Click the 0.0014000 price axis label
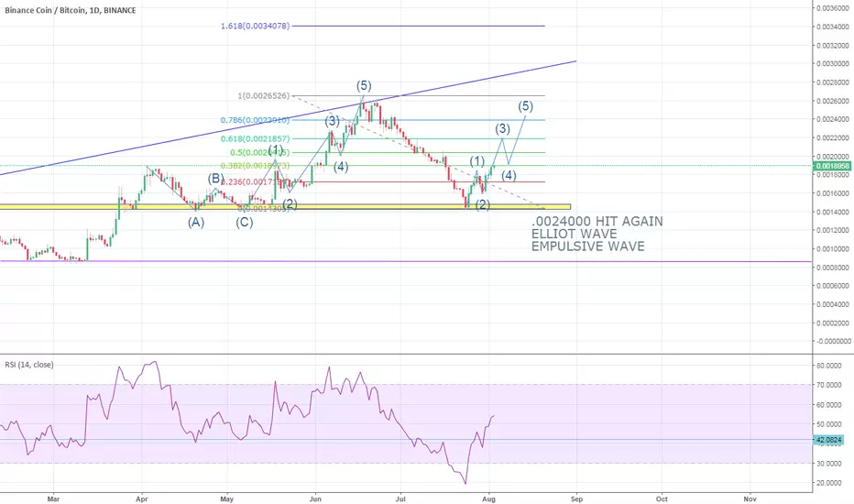Image resolution: width=854 pixels, height=504 pixels. coord(832,212)
